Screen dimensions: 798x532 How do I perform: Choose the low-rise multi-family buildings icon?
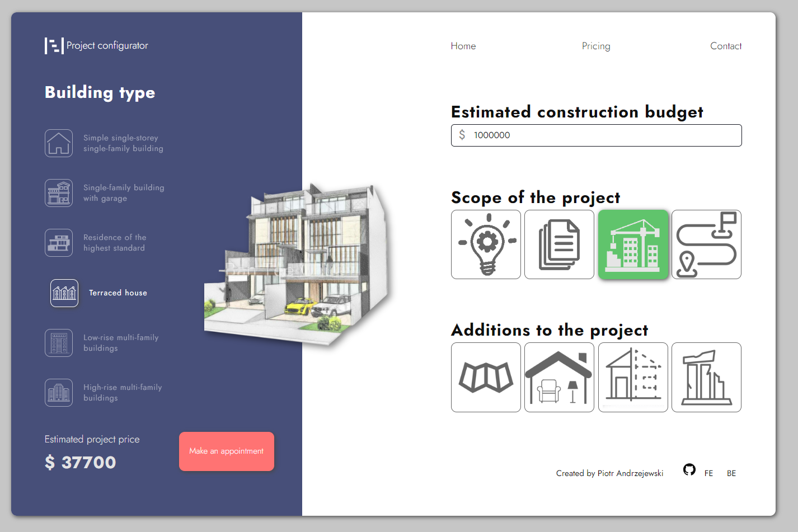(x=59, y=343)
